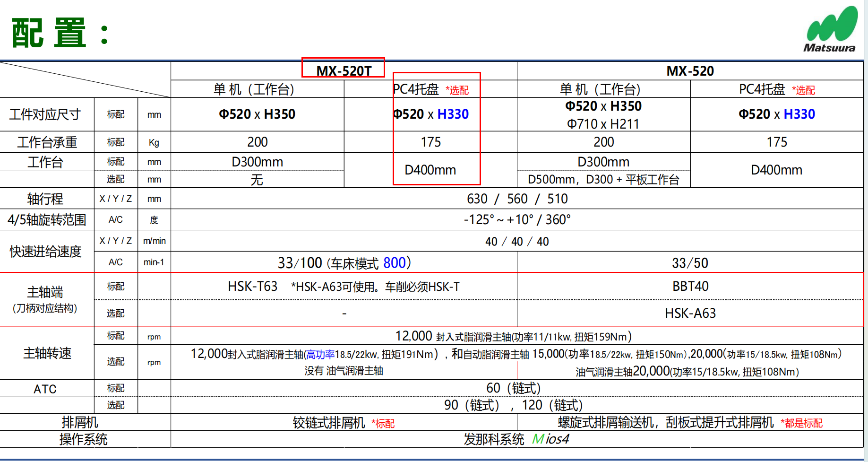Click the Matsuura logo
The image size is (868, 462).
pyautogui.click(x=831, y=29)
